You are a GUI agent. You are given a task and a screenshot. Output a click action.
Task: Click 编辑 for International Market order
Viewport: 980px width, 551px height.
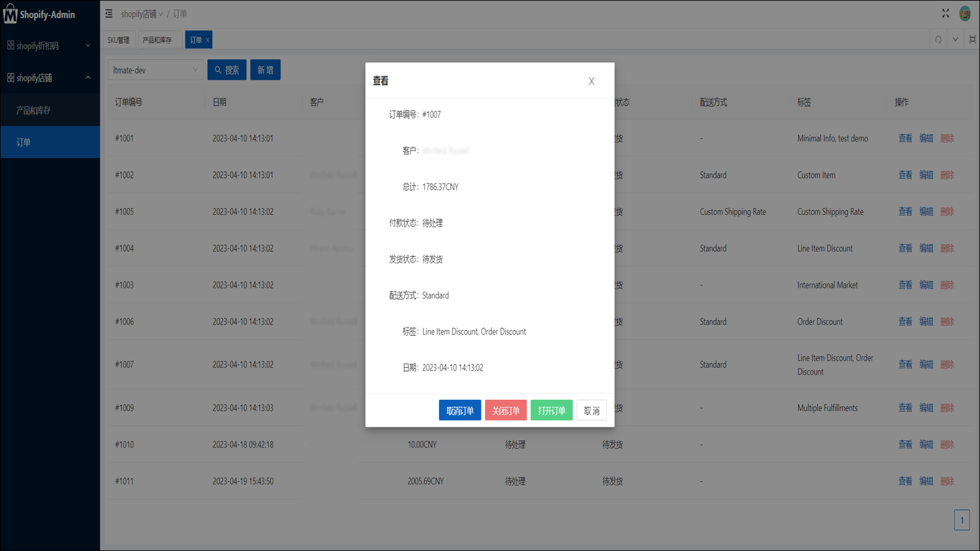[926, 285]
